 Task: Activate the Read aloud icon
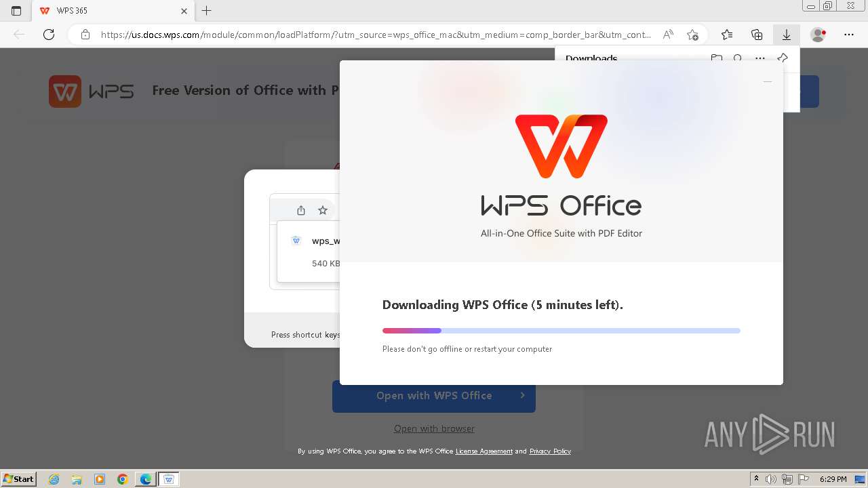point(669,35)
